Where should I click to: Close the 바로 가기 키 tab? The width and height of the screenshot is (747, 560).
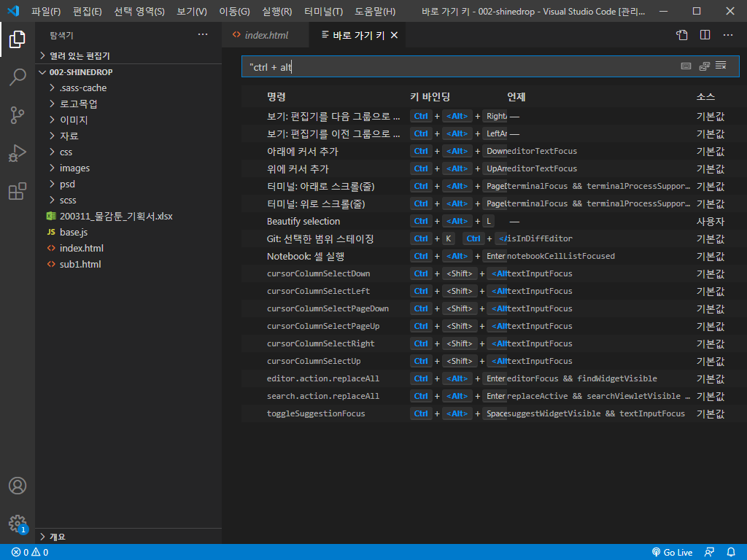(394, 35)
